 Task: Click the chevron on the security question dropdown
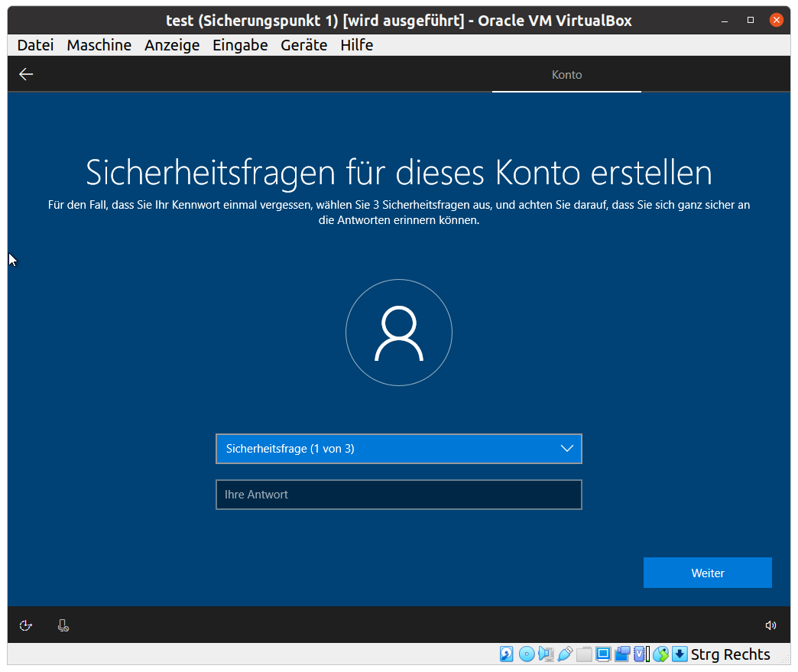(567, 449)
